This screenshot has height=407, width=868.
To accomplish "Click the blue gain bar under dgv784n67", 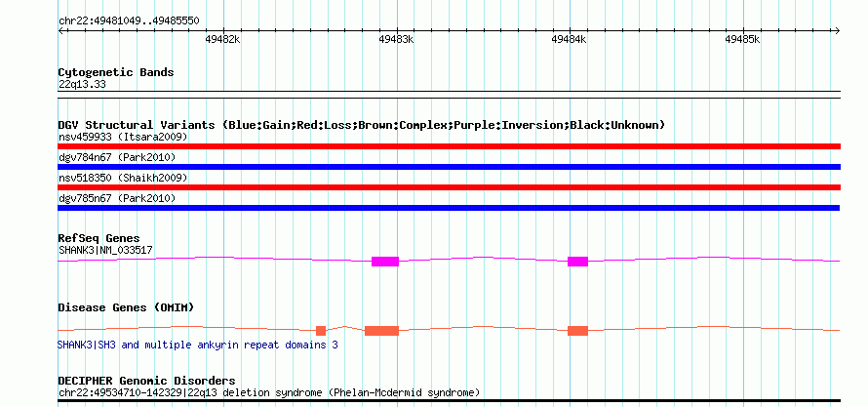I will coord(449,167).
